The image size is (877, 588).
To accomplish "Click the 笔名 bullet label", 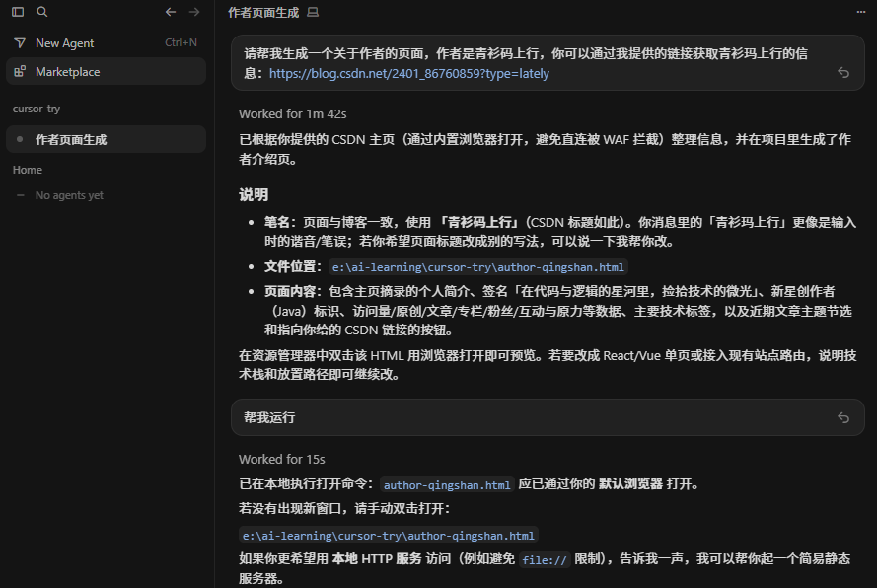I will tap(277, 222).
